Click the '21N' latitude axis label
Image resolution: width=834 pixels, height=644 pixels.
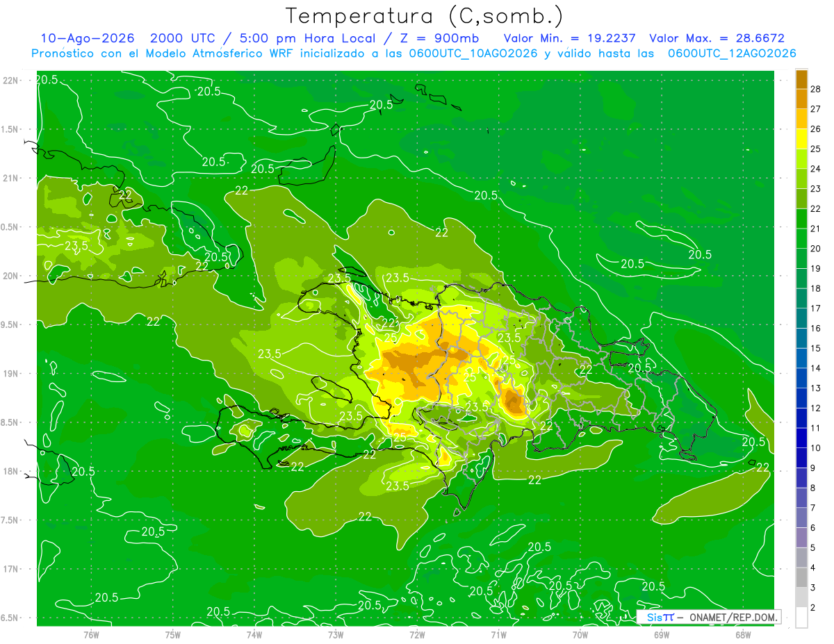coord(12,178)
